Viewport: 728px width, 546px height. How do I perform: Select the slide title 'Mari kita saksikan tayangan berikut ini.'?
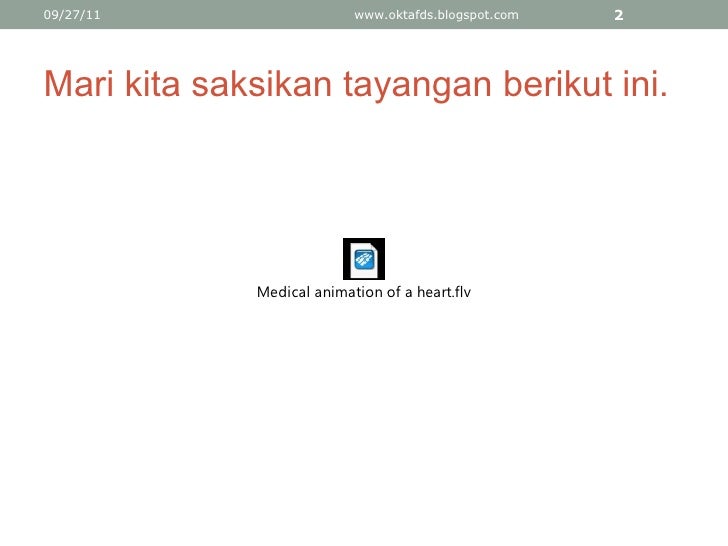[356, 84]
